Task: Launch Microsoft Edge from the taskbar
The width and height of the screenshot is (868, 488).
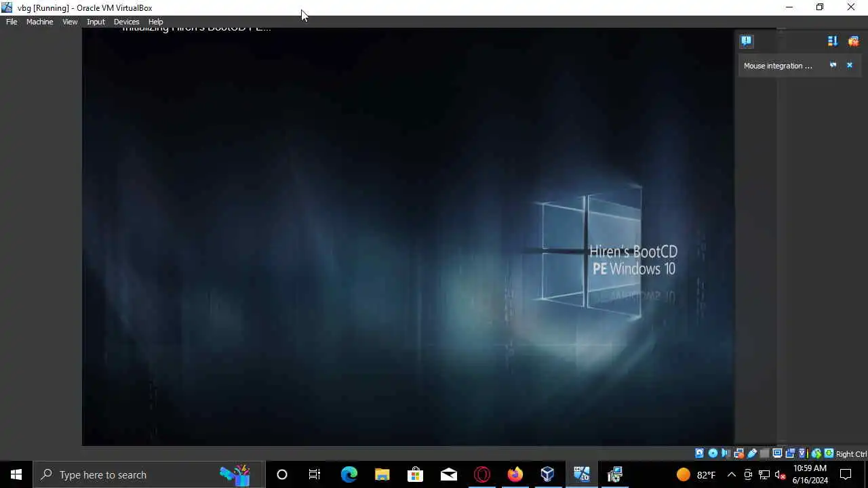Action: pyautogui.click(x=349, y=474)
